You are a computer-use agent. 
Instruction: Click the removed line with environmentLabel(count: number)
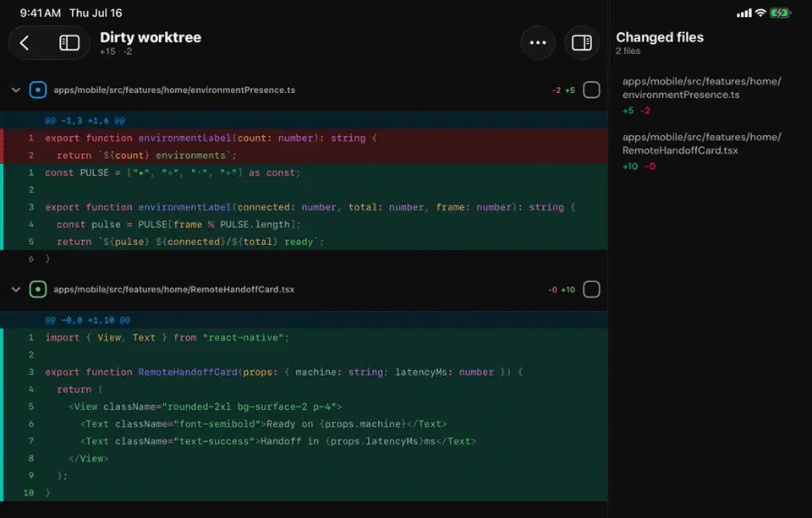(x=304, y=139)
